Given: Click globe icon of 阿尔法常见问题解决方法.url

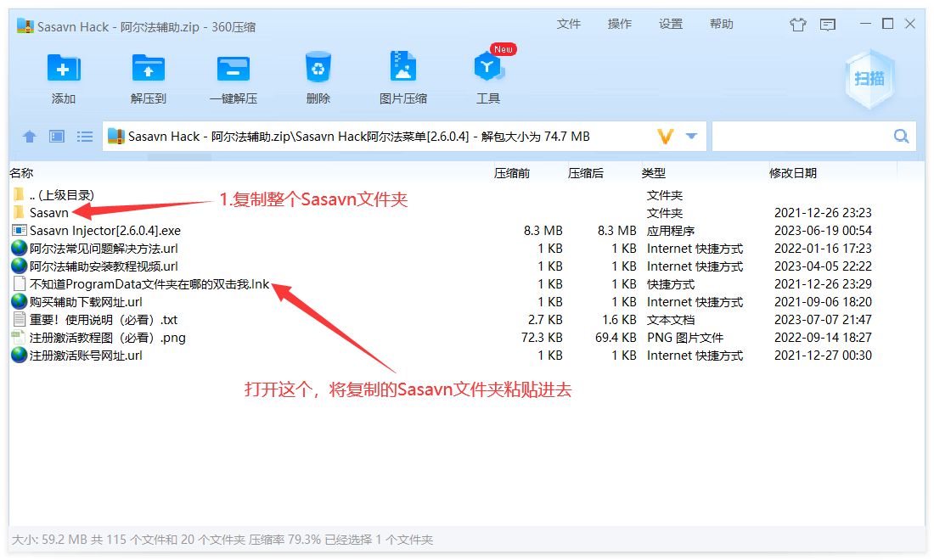Looking at the screenshot, I should click(x=19, y=248).
